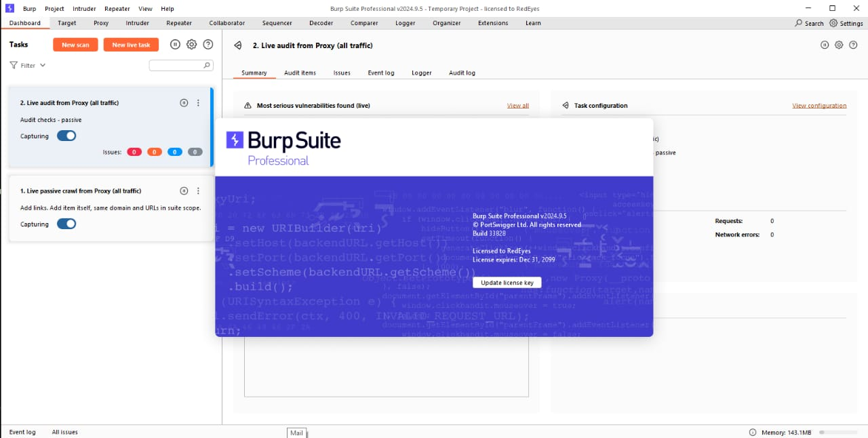Open All issues in bottom status bar

coord(65,432)
